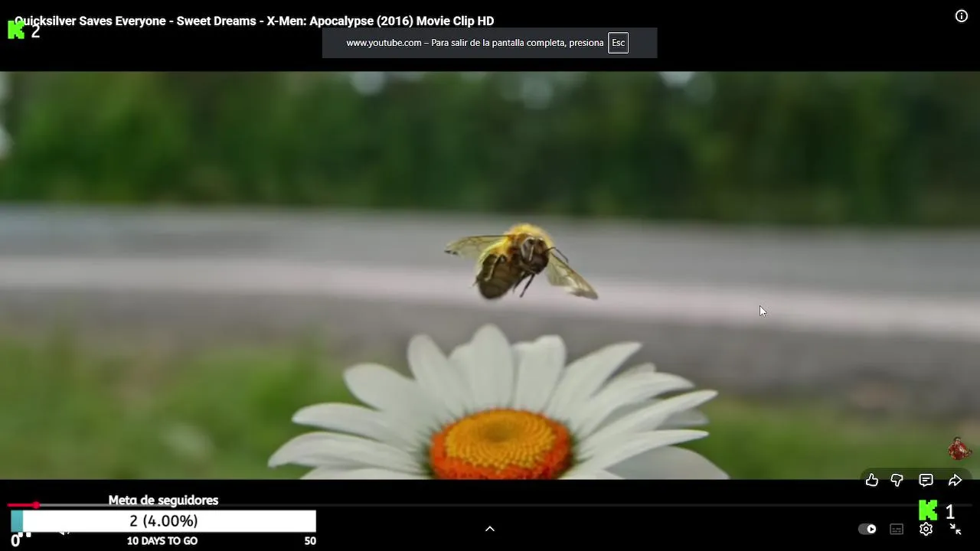Seek on the red progress bar

[x=21, y=505]
